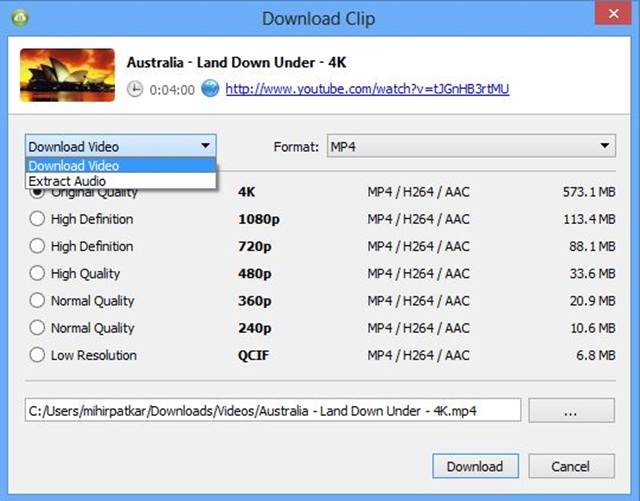Screen dimensions: 640x501
Task: Click the Download Clip window title
Action: 318,18
